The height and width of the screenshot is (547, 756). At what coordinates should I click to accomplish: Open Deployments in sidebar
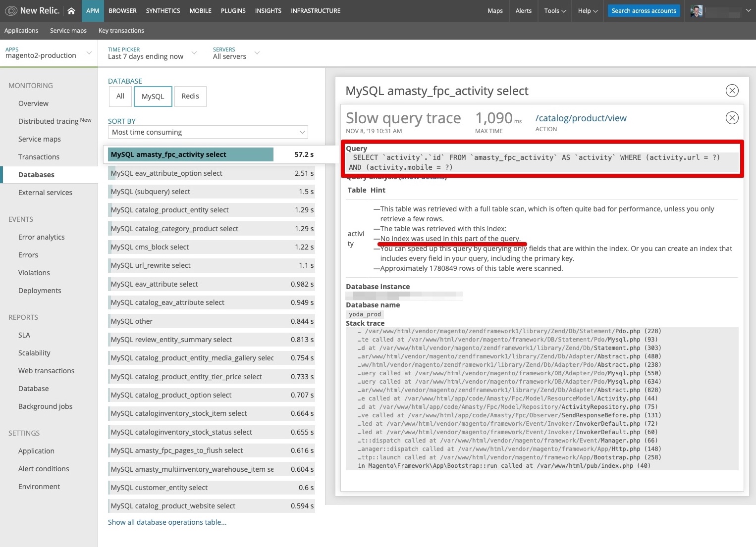pos(40,291)
